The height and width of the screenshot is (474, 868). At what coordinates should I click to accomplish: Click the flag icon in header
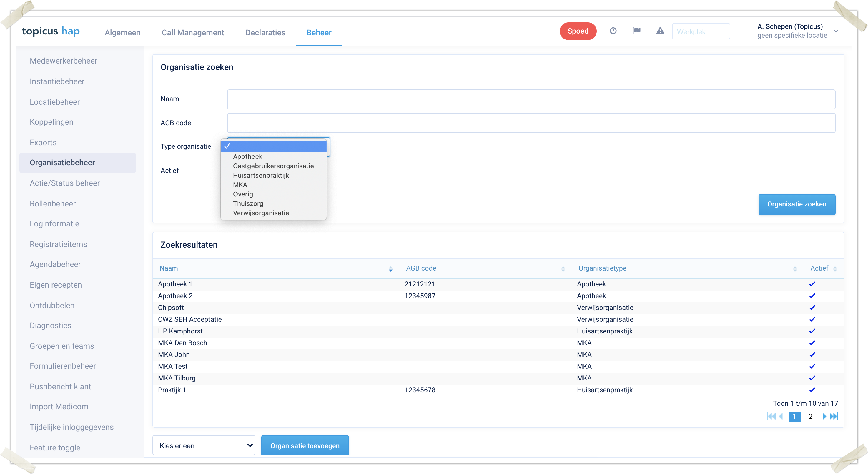pyautogui.click(x=636, y=31)
